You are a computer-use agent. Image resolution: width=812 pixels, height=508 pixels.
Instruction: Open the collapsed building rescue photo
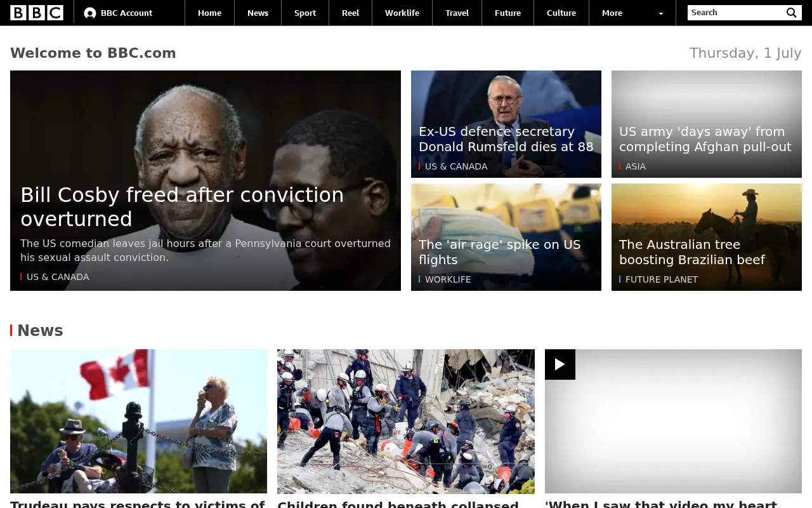(x=406, y=421)
